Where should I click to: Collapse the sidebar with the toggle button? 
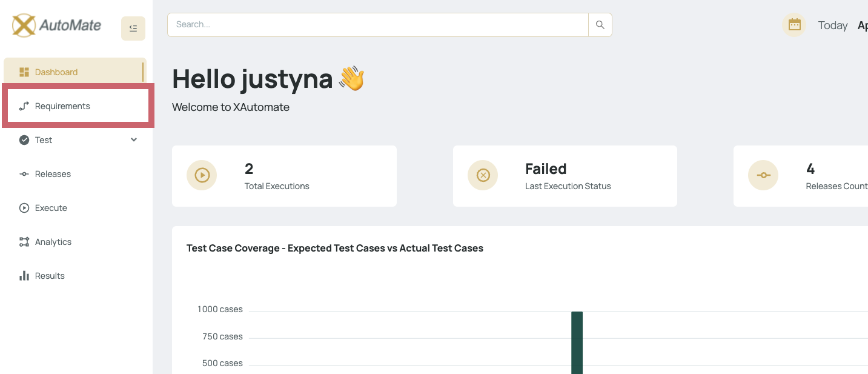pyautogui.click(x=133, y=28)
